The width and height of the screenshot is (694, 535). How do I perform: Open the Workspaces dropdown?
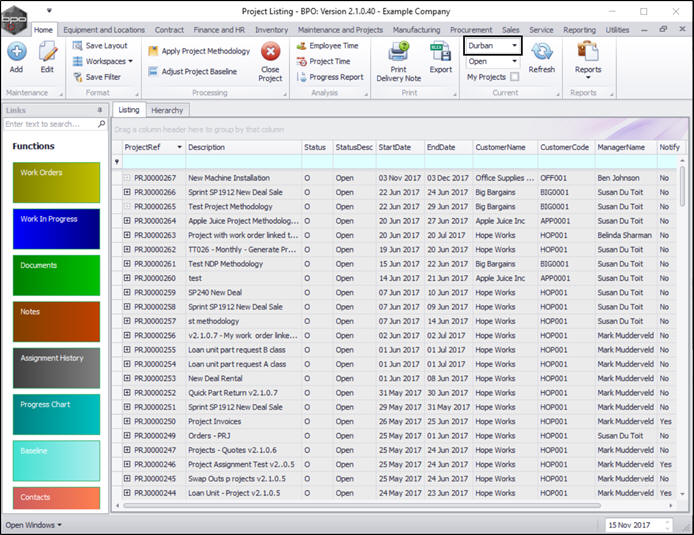105,61
